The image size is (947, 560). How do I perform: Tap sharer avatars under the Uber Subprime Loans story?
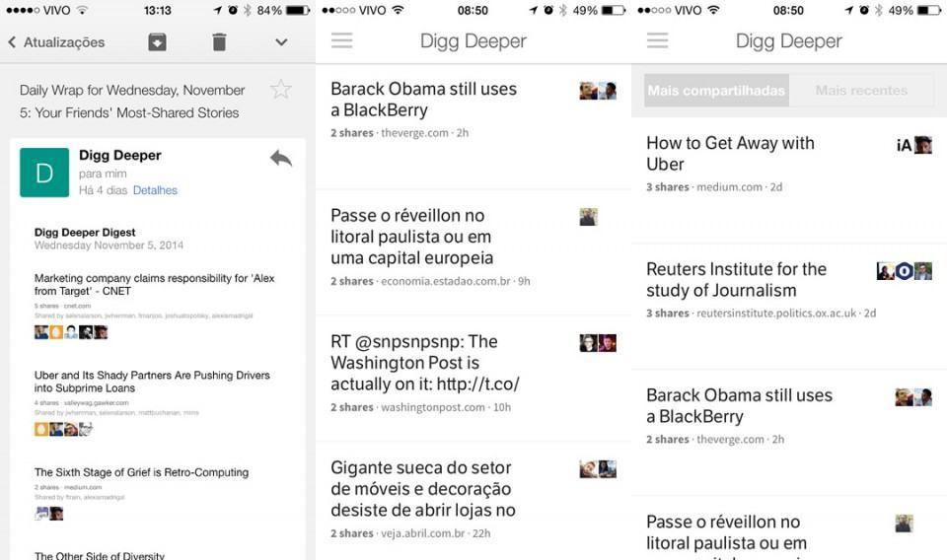(x=63, y=429)
